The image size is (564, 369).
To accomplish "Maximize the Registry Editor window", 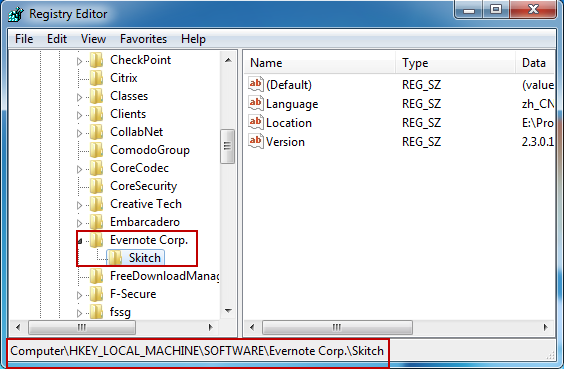I will tap(496, 9).
